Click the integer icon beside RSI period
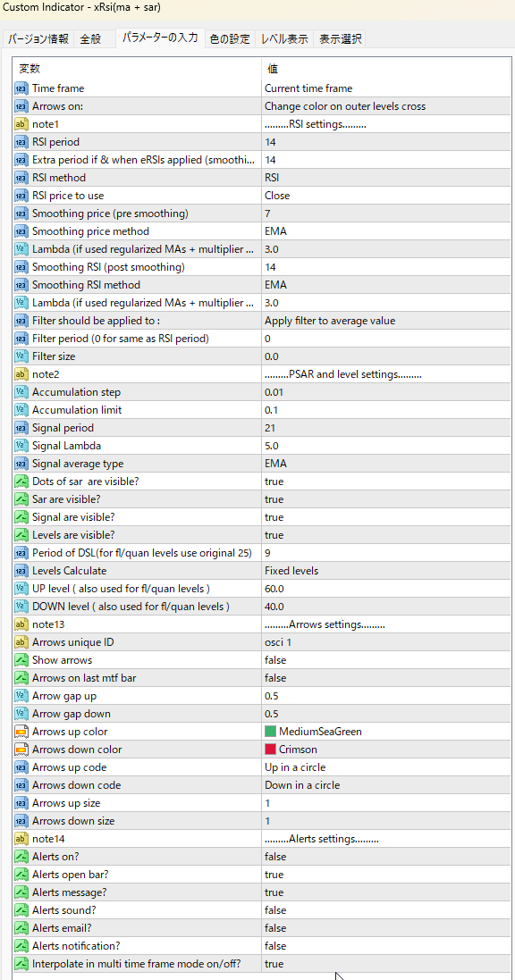515x980 pixels. [21, 142]
